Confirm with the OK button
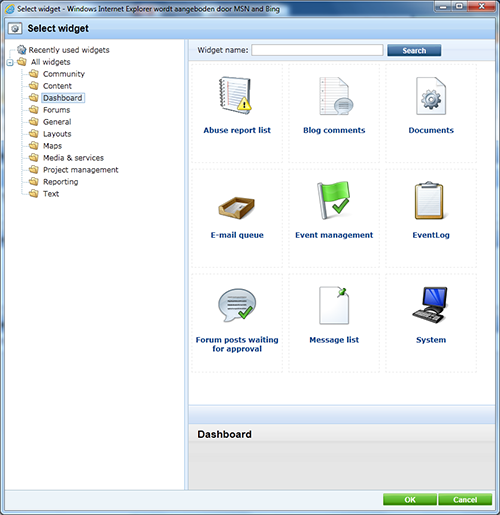 point(410,499)
